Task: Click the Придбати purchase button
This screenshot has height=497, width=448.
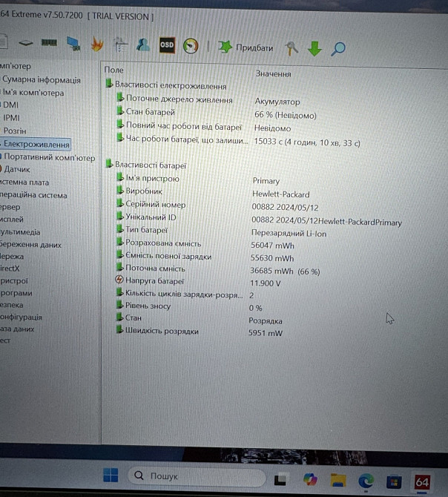Action: coord(246,47)
